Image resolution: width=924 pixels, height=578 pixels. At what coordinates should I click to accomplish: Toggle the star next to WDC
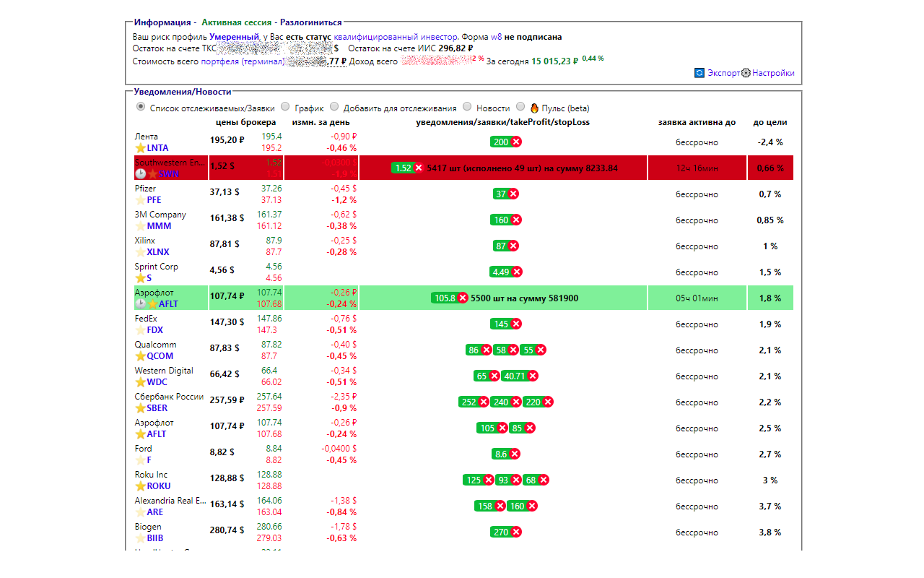pos(140,382)
